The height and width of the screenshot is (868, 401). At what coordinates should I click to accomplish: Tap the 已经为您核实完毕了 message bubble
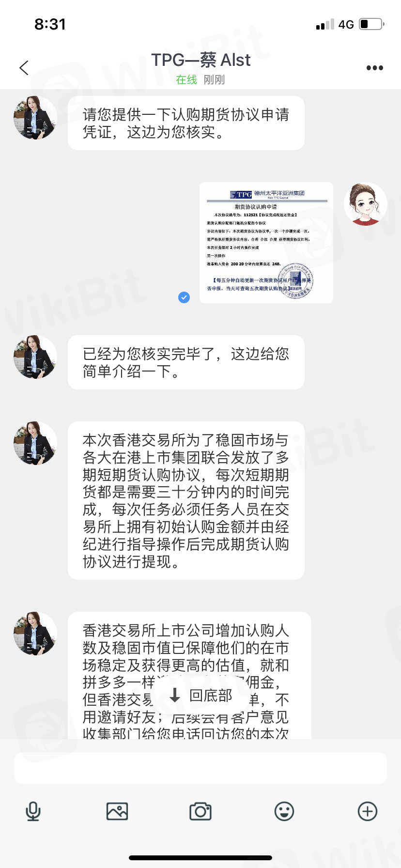click(186, 362)
